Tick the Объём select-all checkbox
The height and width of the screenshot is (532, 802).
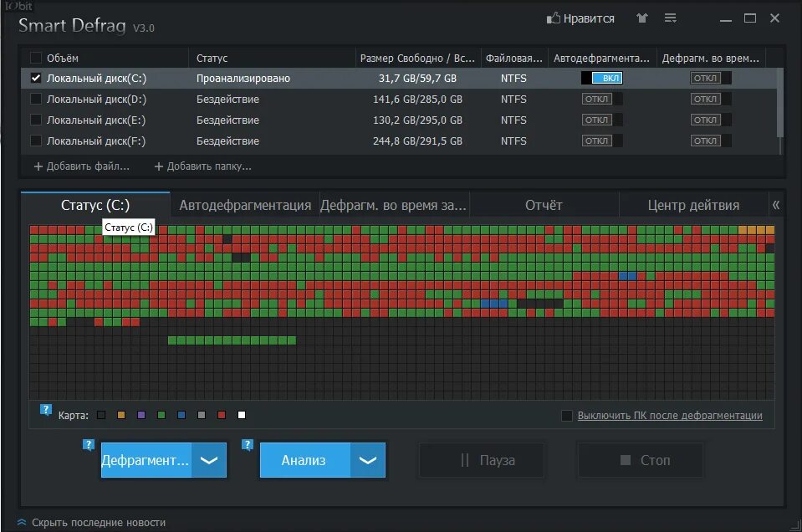pos(36,58)
